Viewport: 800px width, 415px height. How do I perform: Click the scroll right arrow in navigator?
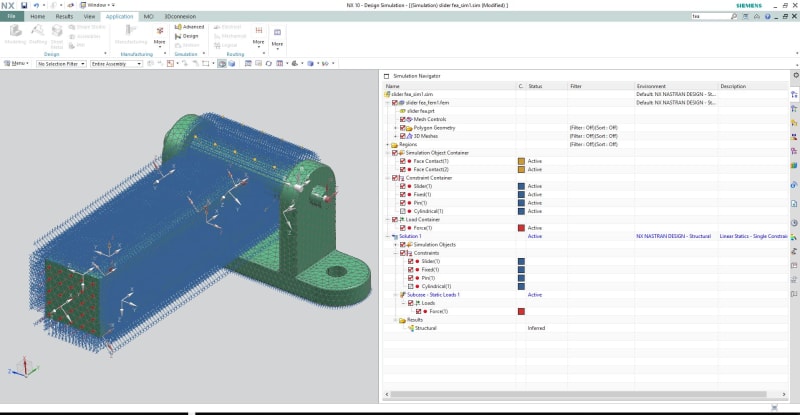(784, 394)
